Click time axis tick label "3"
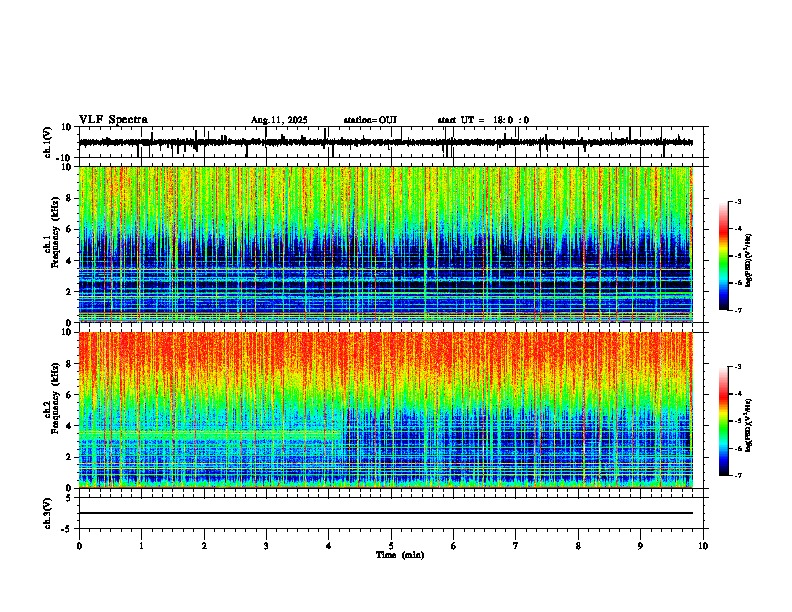The height and width of the screenshot is (612, 792). tap(266, 546)
